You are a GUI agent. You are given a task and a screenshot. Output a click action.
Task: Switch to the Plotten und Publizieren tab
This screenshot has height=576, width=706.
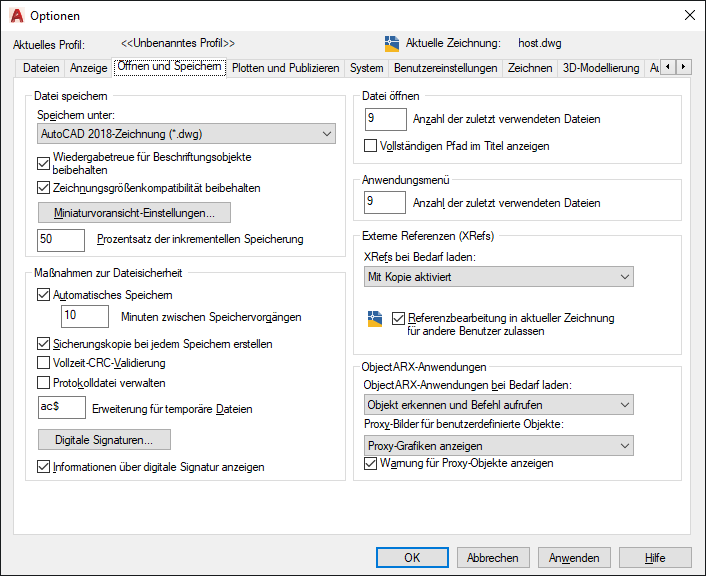[x=286, y=68]
